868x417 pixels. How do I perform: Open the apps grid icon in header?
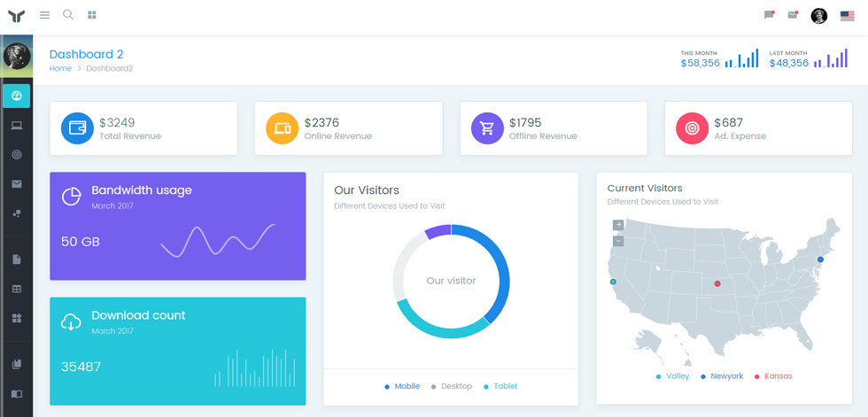[92, 15]
